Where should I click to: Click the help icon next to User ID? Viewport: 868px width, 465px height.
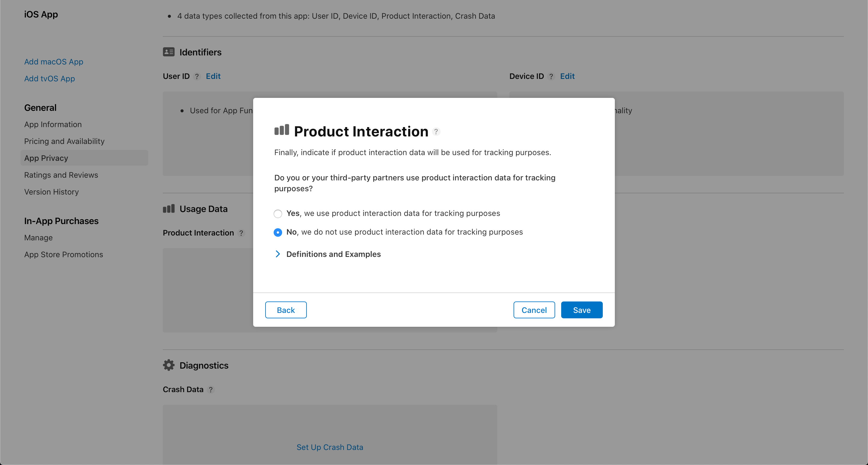197,76
